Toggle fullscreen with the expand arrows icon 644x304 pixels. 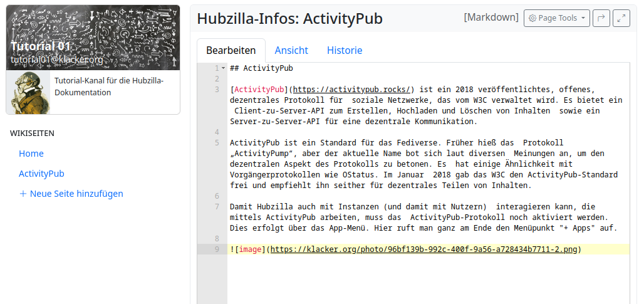point(621,18)
